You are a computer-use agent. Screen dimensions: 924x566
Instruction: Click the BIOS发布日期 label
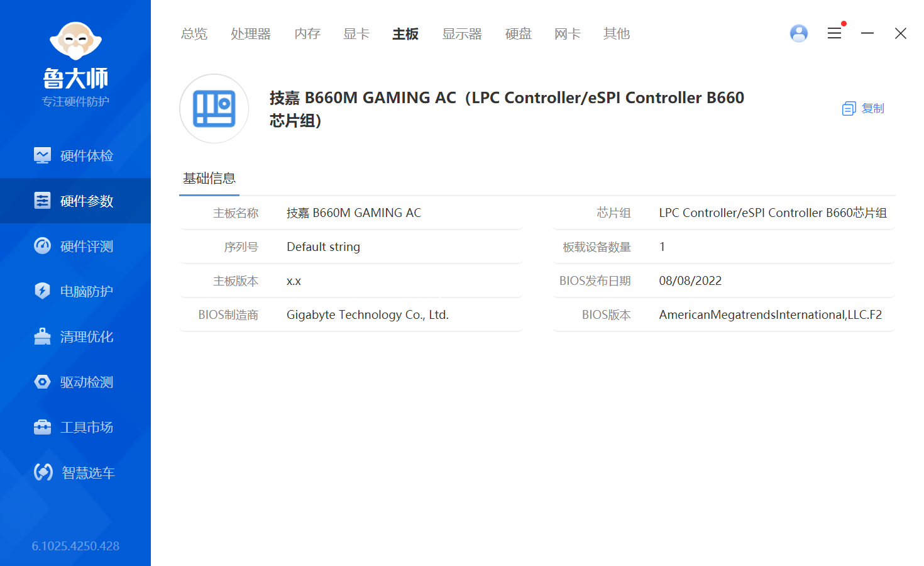pos(595,280)
